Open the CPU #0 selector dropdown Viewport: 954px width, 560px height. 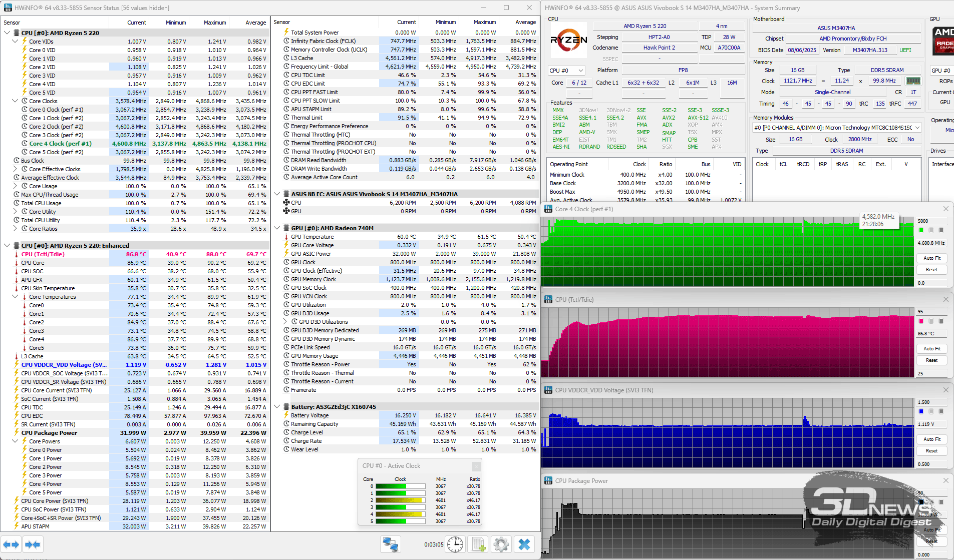click(566, 71)
